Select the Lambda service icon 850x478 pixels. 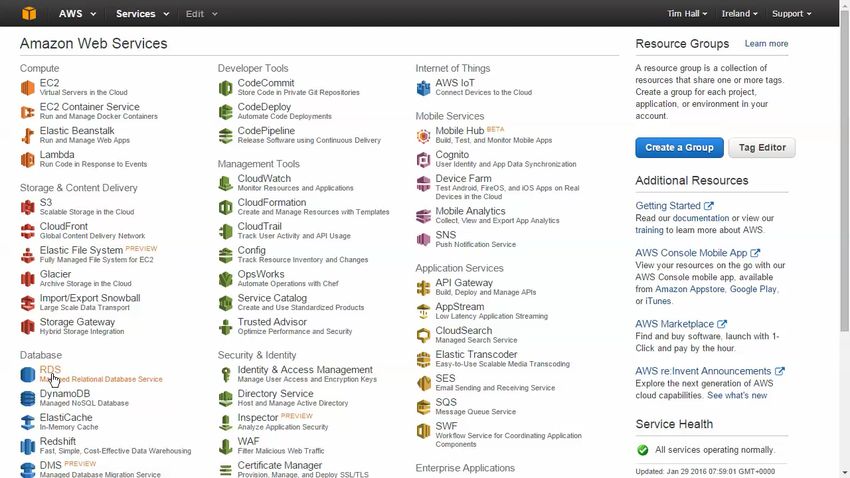pyautogui.click(x=28, y=159)
